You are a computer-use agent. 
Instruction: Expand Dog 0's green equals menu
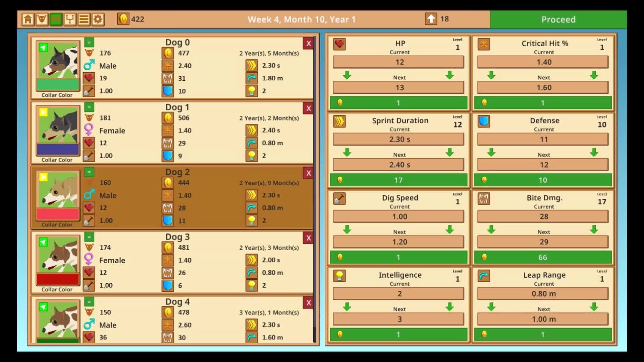point(89,42)
